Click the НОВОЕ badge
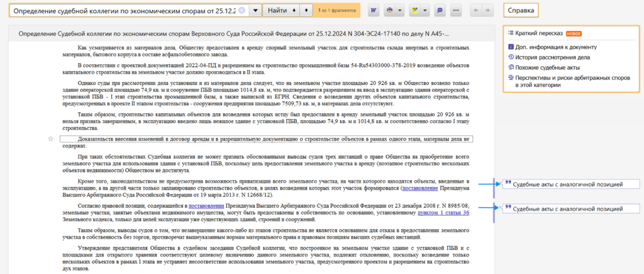Image resolution: width=644 pixels, height=274 pixels. tap(574, 34)
